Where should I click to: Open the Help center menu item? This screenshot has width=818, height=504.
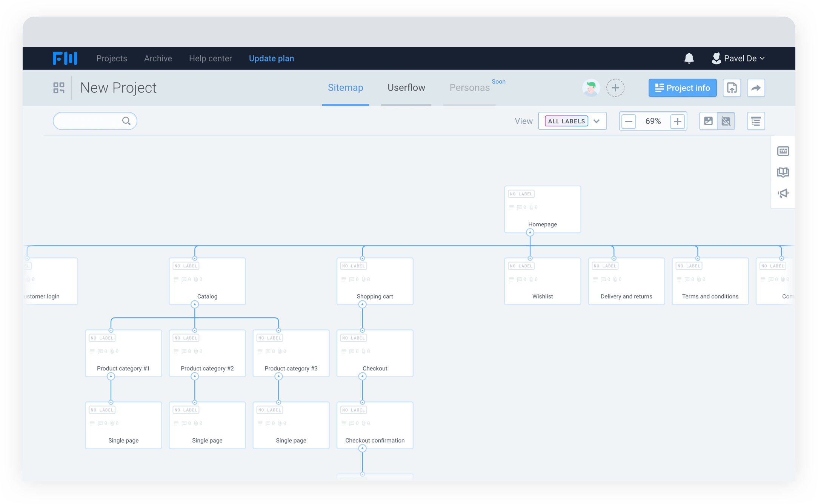(x=210, y=58)
